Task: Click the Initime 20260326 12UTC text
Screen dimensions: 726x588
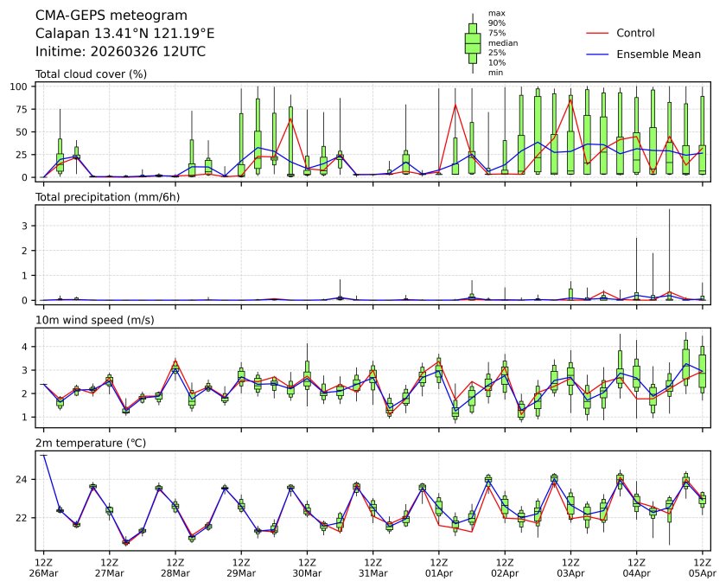Action: [120, 51]
